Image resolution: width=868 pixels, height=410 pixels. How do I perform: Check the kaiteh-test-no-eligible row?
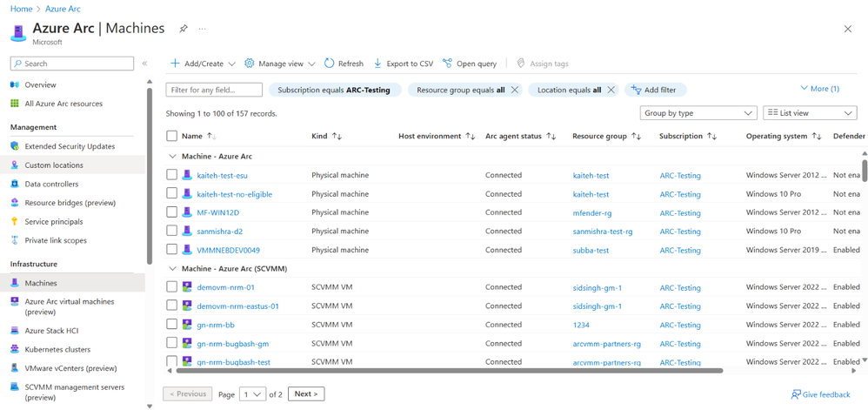(172, 194)
